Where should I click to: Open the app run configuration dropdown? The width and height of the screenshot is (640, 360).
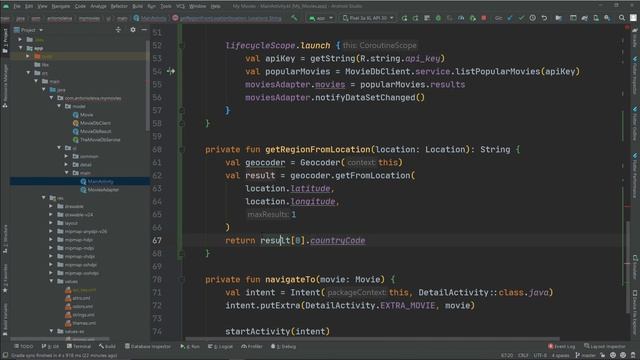tap(321, 18)
